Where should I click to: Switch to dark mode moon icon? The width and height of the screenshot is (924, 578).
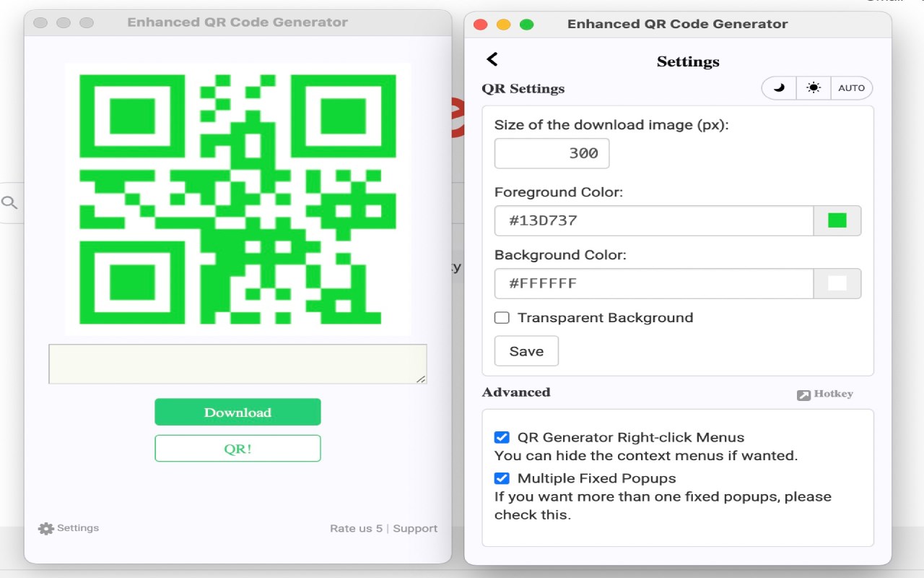coord(779,88)
